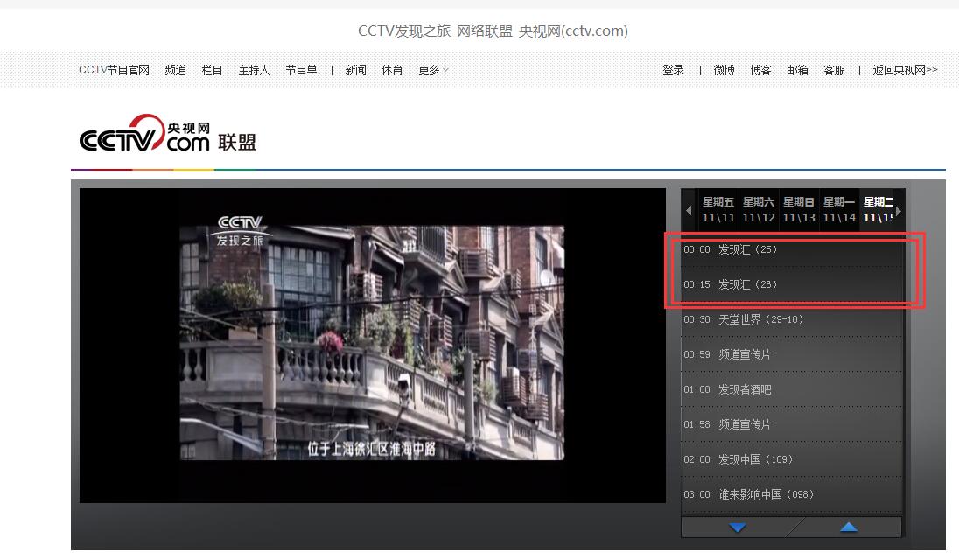Open the 博客 link

click(x=760, y=70)
